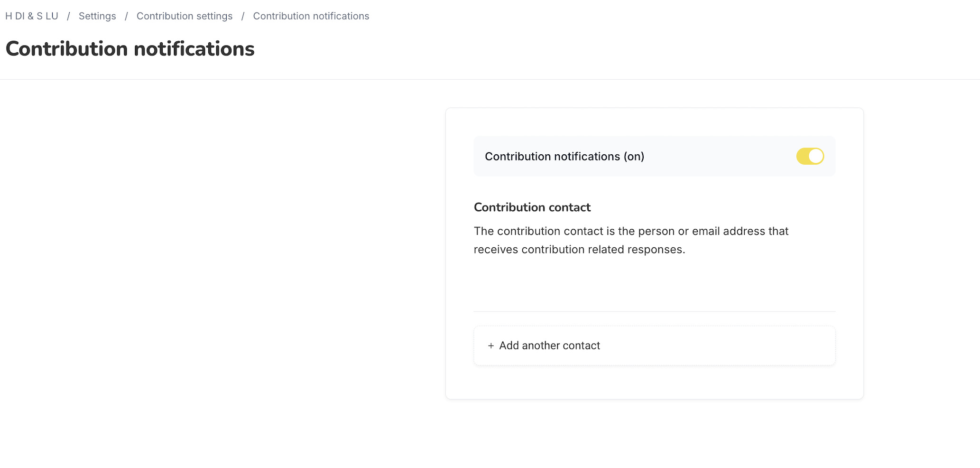Select the Contribution notifications breadcrumb item
The image size is (980, 468).
(311, 16)
